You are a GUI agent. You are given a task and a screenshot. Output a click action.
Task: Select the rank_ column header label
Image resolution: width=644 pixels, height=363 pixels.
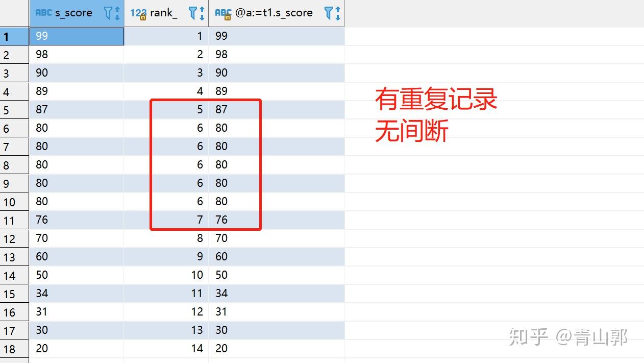click(x=164, y=13)
